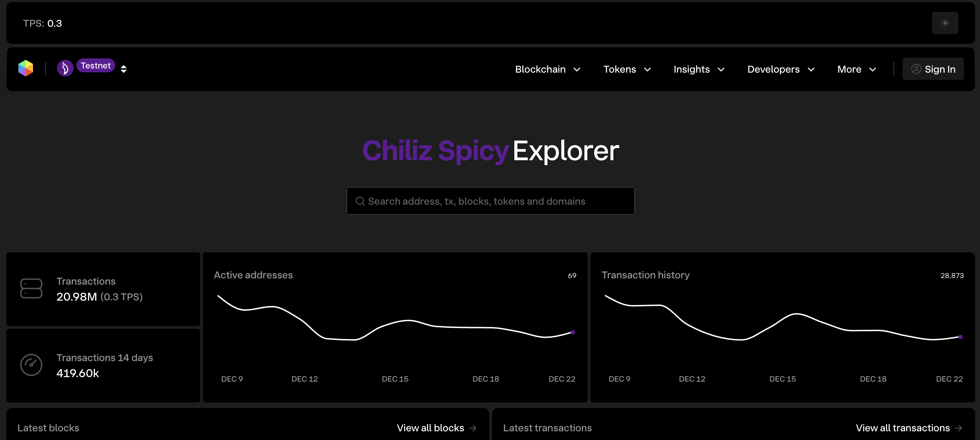Click the arrow next to View all transactions

click(x=959, y=428)
